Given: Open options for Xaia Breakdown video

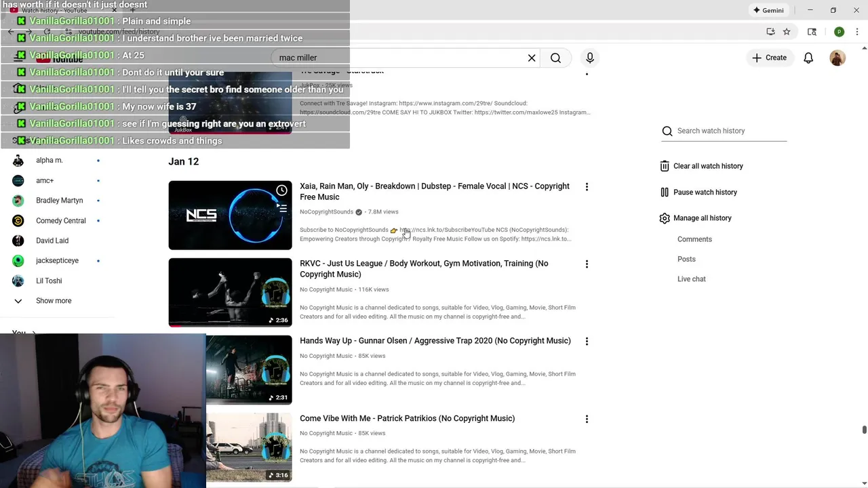Looking at the screenshot, I should point(587,187).
